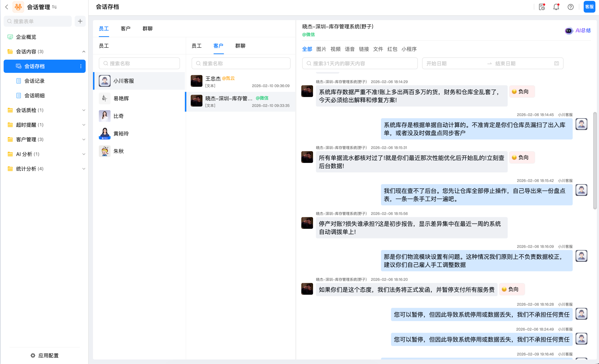Image resolution: width=599 pixels, height=364 pixels.
Task: Open 会话记录 in sidebar
Action: [34, 81]
